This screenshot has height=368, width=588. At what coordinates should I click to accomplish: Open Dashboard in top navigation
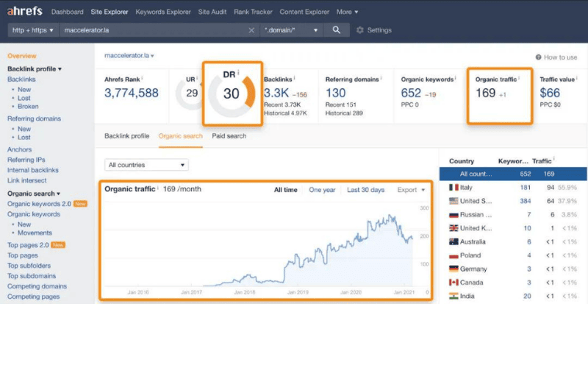pos(67,12)
